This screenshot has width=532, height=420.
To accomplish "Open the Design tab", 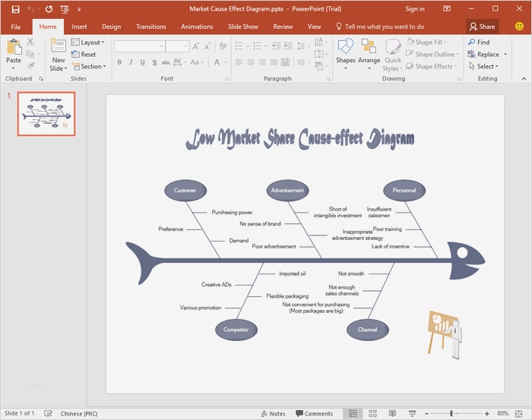I will coord(111,27).
